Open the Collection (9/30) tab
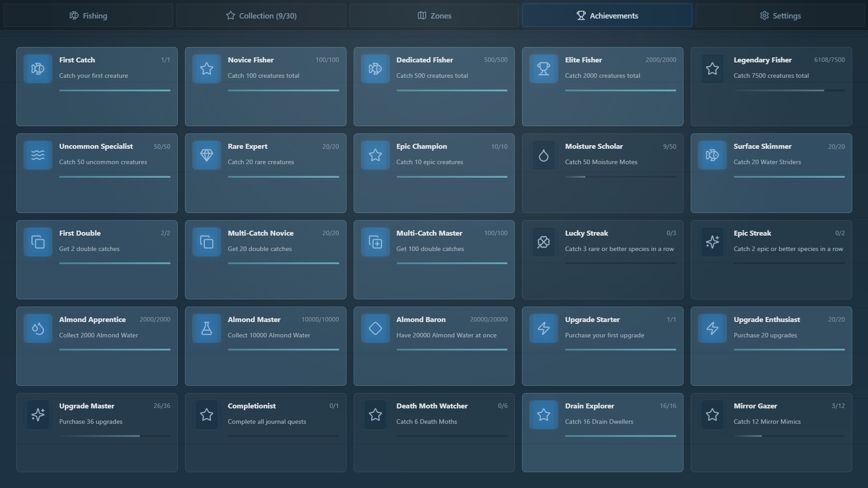The image size is (868, 488). 261,15
